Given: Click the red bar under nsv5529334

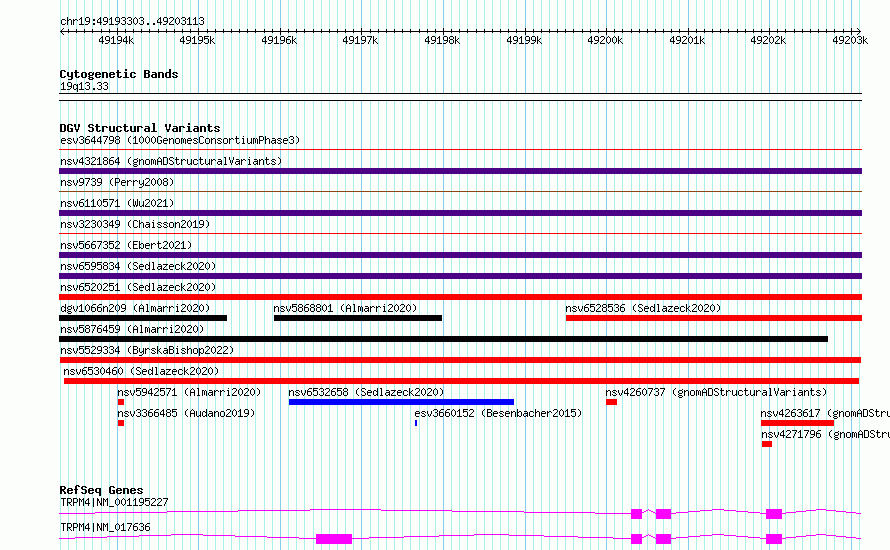Looking at the screenshot, I should [460, 360].
